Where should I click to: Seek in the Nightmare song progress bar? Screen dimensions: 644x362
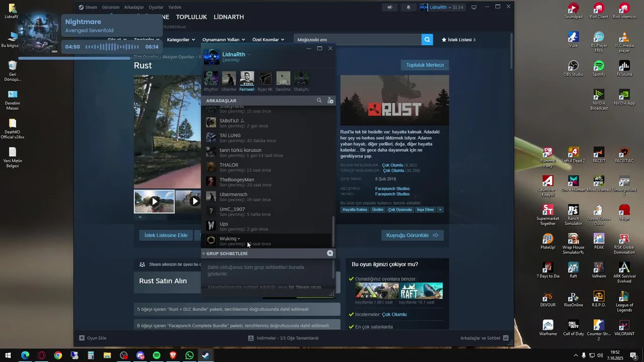(x=73, y=58)
